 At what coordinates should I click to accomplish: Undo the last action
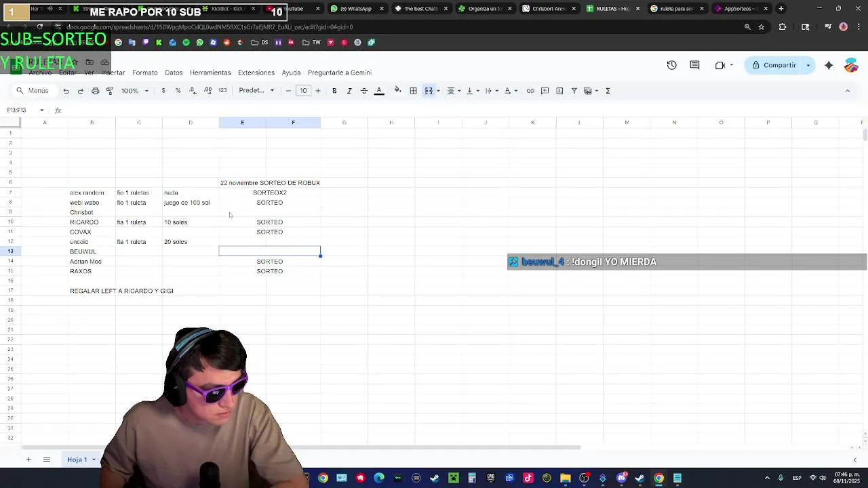(66, 91)
